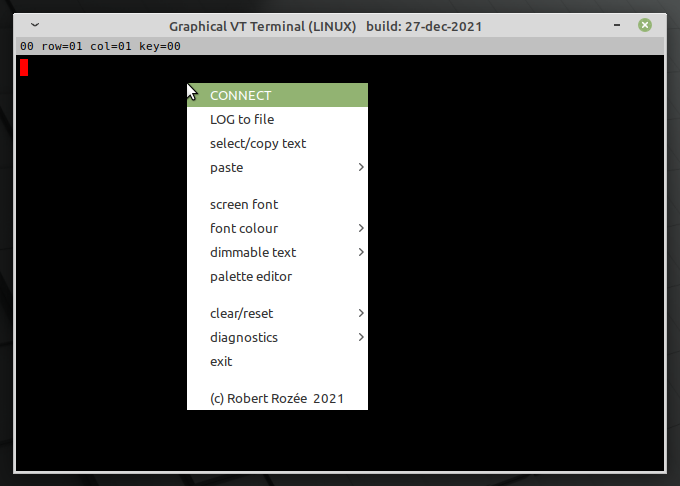This screenshot has width=680, height=486.
Task: Click the key=00 status indicator
Action: (x=160, y=46)
